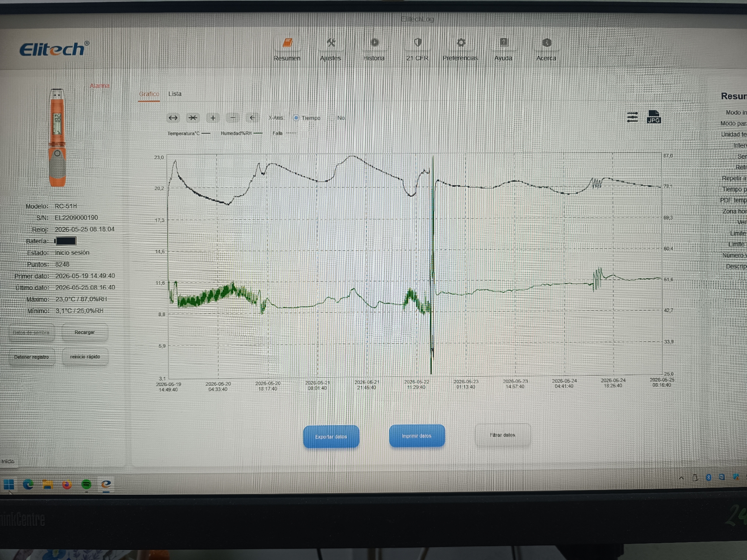The width and height of the screenshot is (747, 560).
Task: Compress chart horizontally with inward-arrows button
Action: (x=193, y=118)
